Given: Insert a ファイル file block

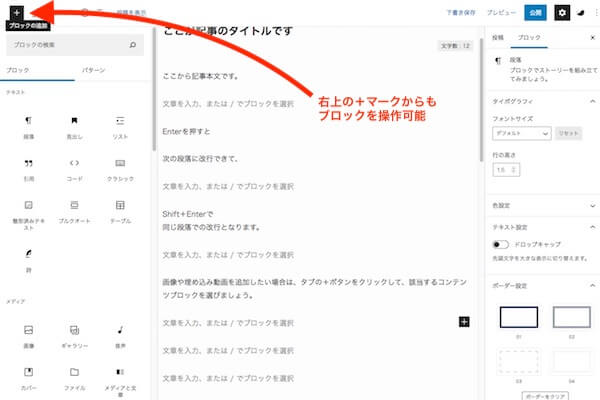Looking at the screenshot, I should [74, 379].
